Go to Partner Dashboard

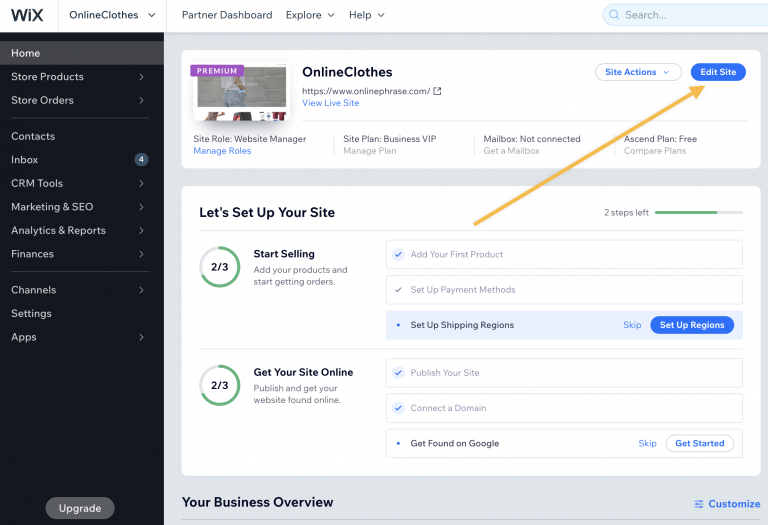click(227, 15)
